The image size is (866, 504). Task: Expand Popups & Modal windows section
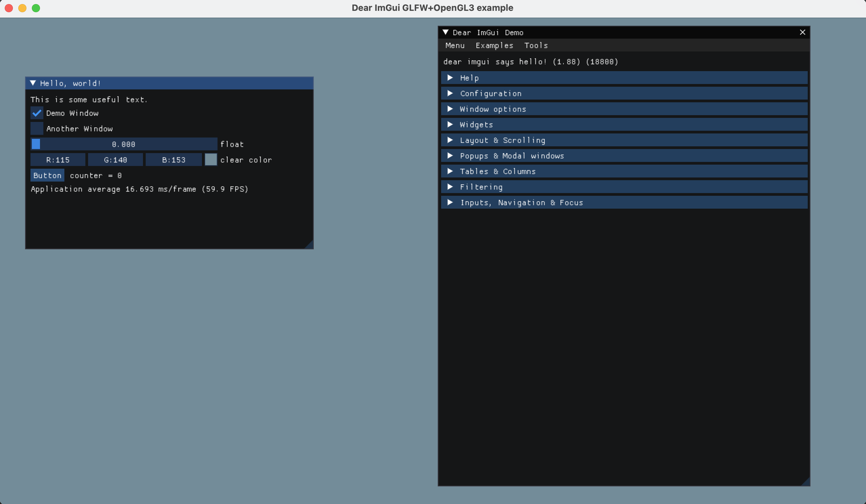(x=624, y=155)
